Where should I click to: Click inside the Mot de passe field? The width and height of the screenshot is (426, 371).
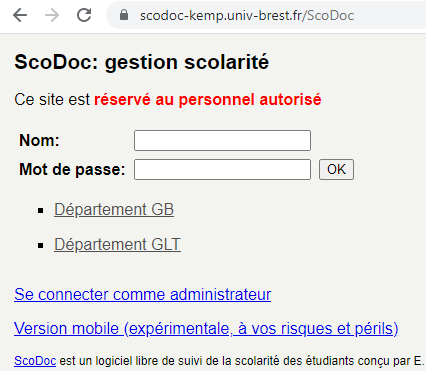pyautogui.click(x=222, y=169)
